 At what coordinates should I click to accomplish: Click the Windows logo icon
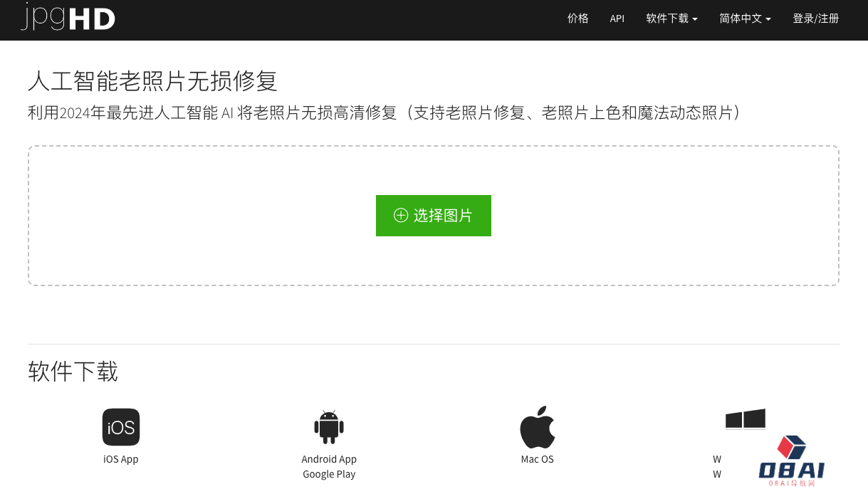(x=745, y=419)
